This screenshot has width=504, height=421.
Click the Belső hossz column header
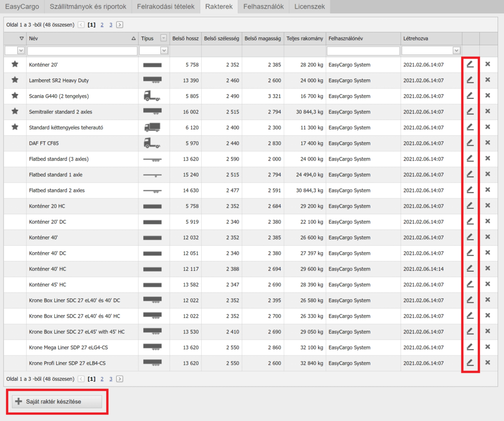pyautogui.click(x=186, y=38)
